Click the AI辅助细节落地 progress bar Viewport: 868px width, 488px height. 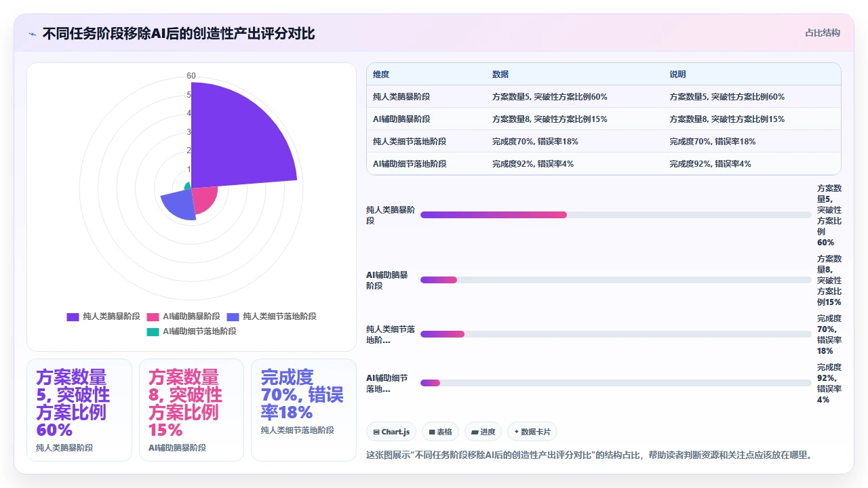616,383
